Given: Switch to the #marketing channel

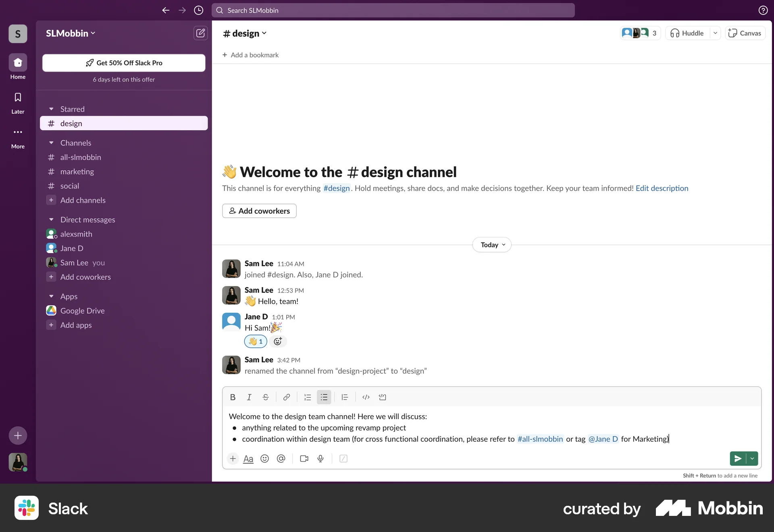Looking at the screenshot, I should point(77,171).
